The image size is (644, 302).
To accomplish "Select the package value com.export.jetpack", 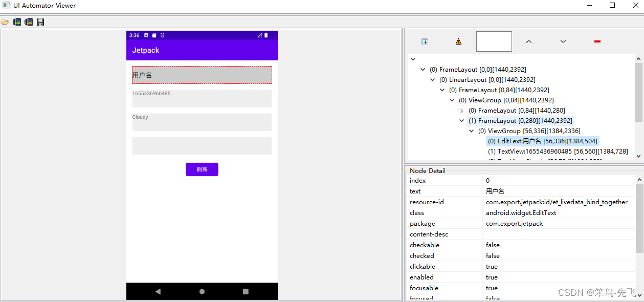I will [x=514, y=224].
